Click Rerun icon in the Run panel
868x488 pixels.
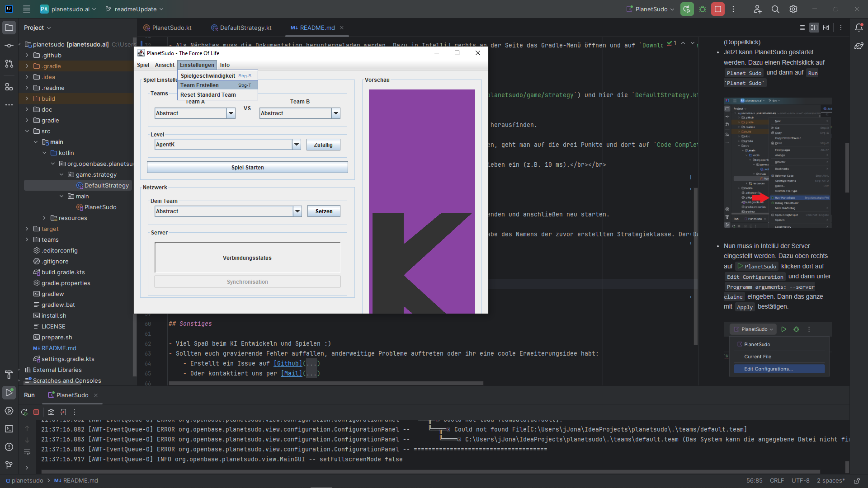pyautogui.click(x=24, y=412)
